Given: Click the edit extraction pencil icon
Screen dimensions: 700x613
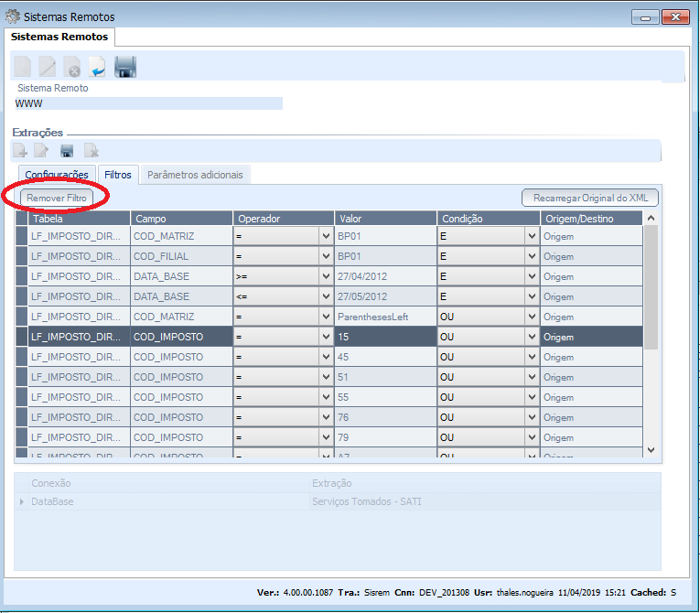Looking at the screenshot, I should click(x=42, y=151).
